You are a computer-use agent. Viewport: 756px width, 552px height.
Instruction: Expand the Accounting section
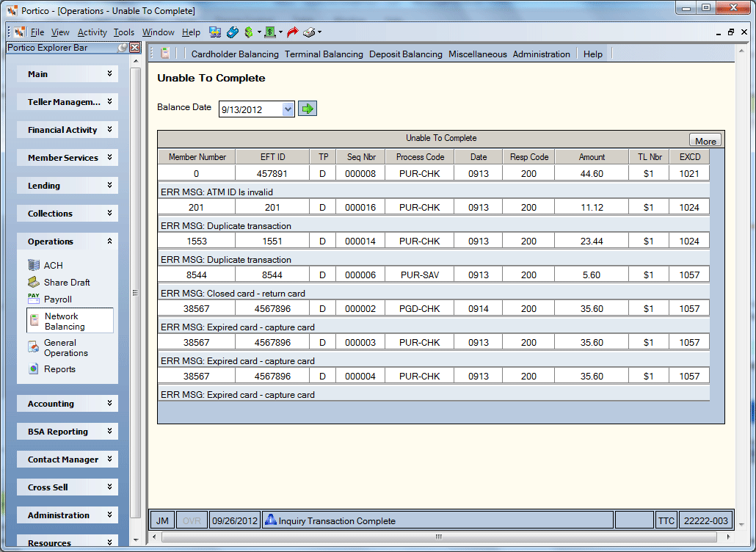pos(68,404)
